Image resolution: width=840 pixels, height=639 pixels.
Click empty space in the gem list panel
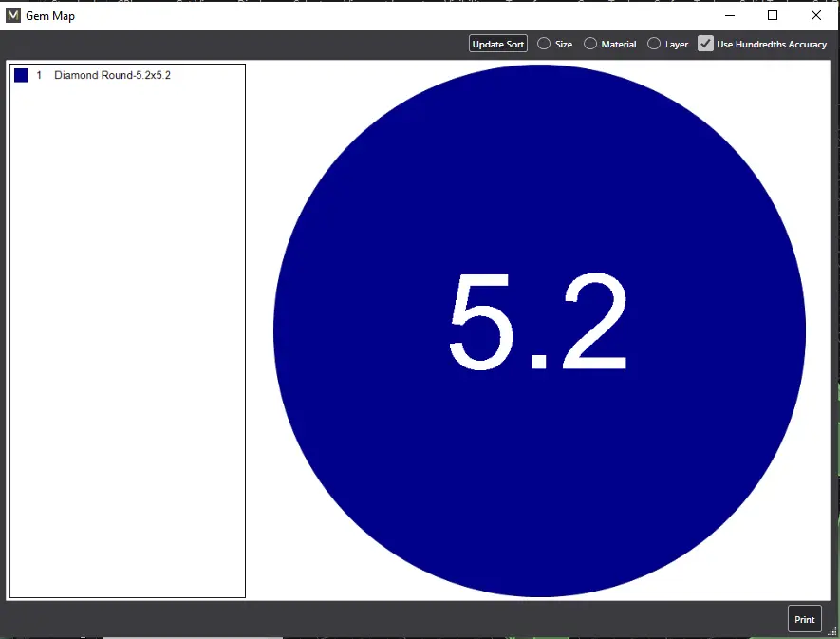pos(127,332)
